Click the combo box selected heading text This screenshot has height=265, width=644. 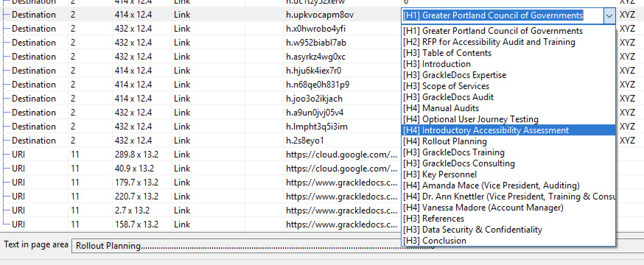[493, 15]
